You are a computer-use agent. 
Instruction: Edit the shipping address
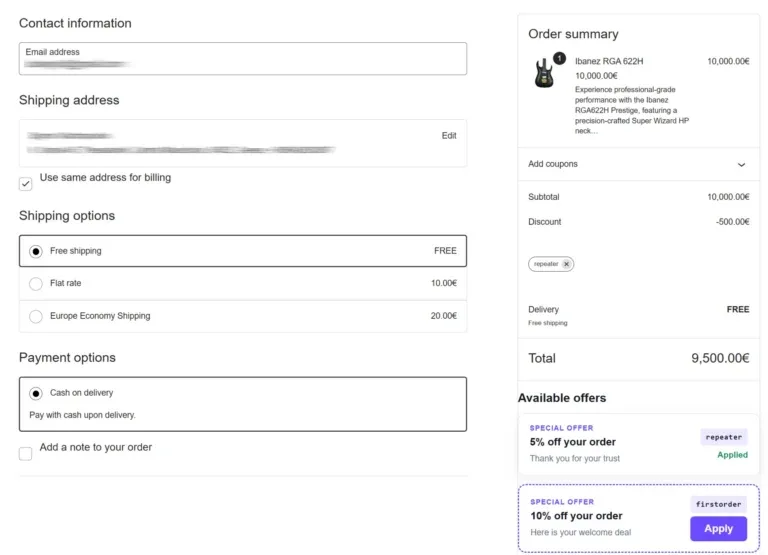pos(449,136)
